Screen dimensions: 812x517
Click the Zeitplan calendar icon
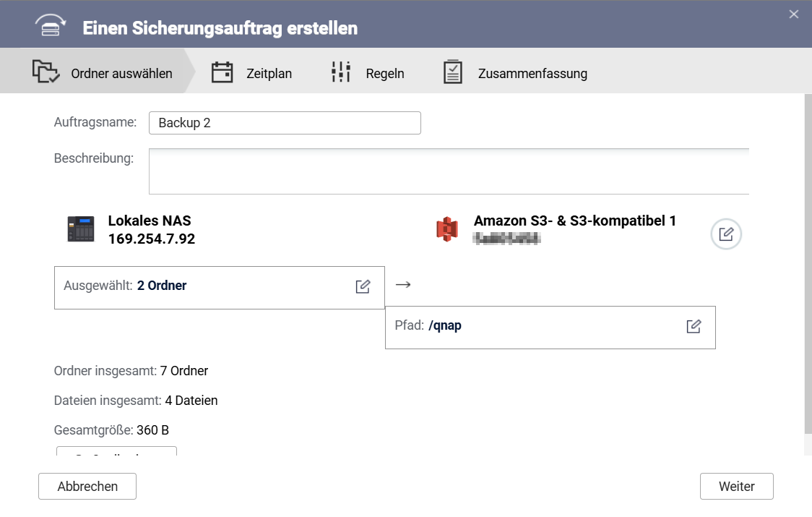click(x=222, y=72)
